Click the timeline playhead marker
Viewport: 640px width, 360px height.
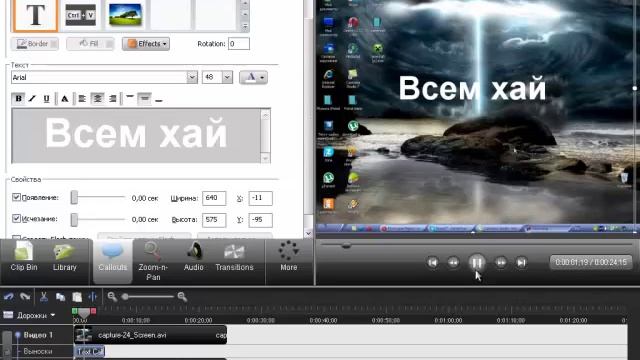[84, 313]
